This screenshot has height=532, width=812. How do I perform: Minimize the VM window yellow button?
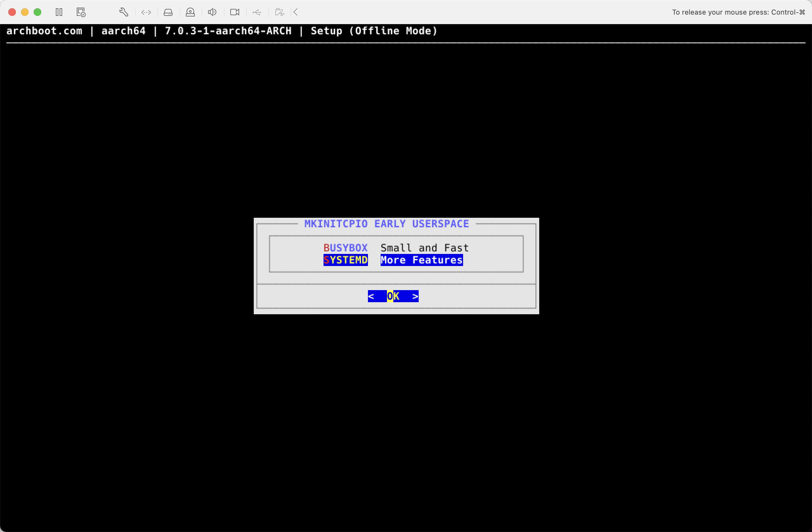[x=24, y=12]
